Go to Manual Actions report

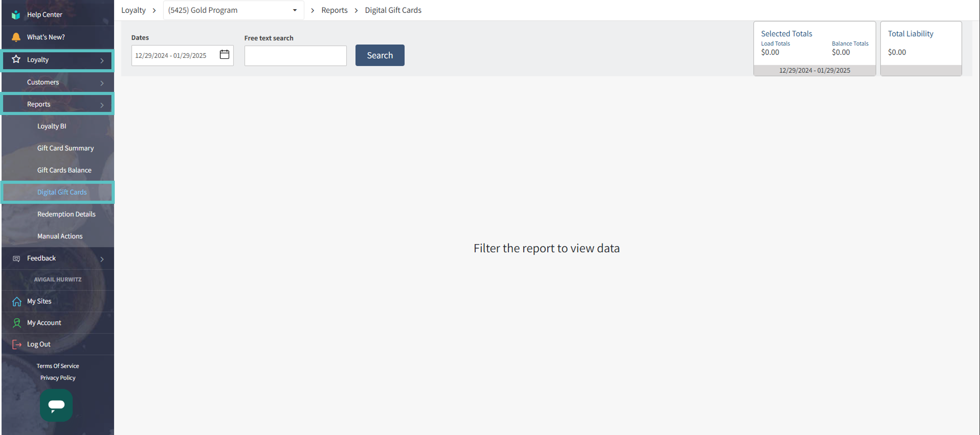(x=60, y=236)
